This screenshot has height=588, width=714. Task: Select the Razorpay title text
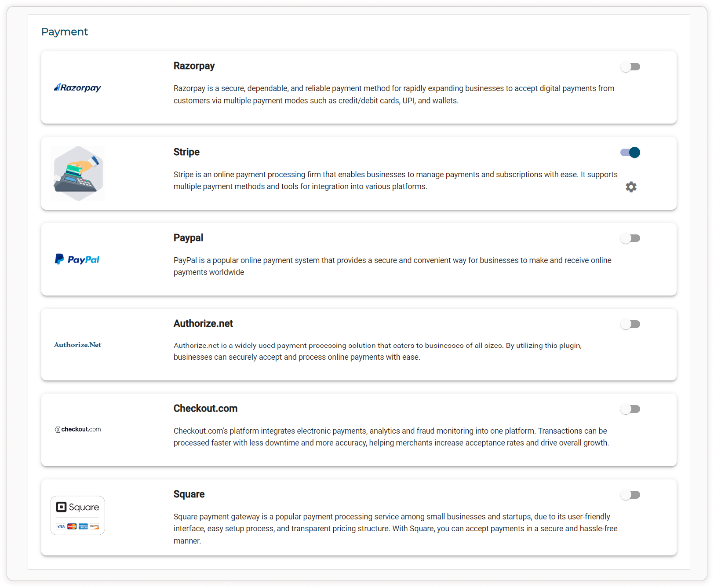194,66
